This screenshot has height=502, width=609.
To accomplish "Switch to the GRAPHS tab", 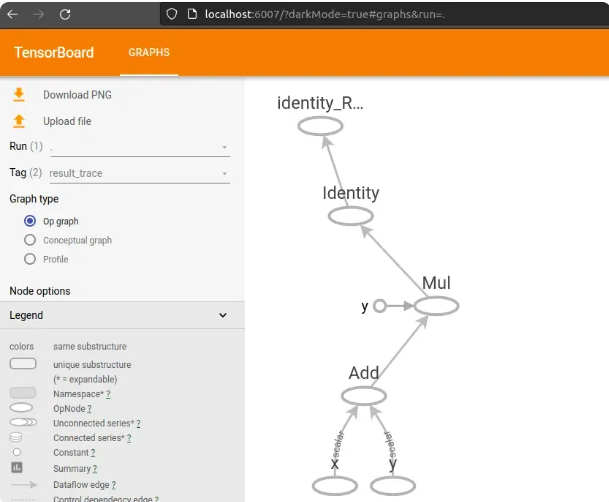I will tap(149, 52).
